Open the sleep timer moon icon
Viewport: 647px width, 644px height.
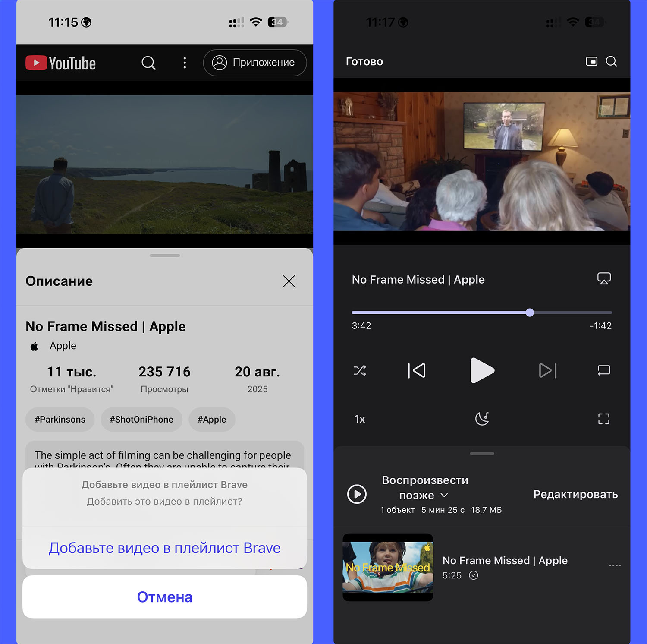pos(482,419)
